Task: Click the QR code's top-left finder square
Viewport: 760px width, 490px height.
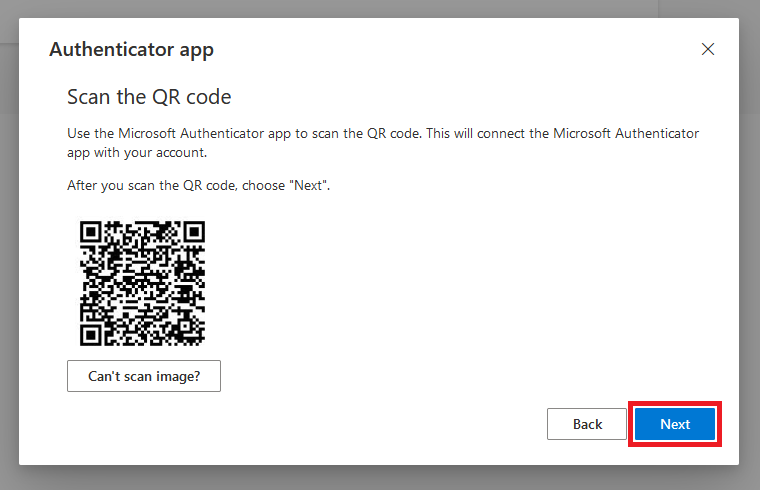Action: (x=92, y=233)
